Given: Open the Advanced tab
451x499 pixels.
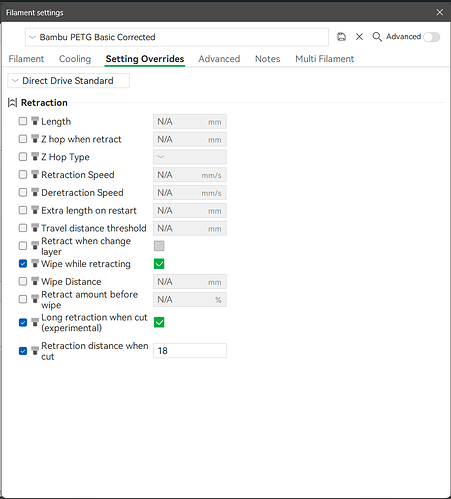Looking at the screenshot, I should 219,59.
